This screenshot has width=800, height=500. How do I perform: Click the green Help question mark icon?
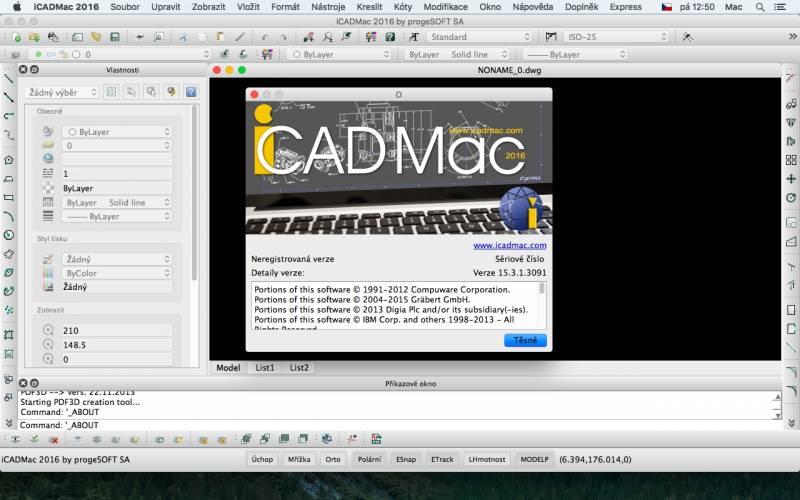coord(390,37)
